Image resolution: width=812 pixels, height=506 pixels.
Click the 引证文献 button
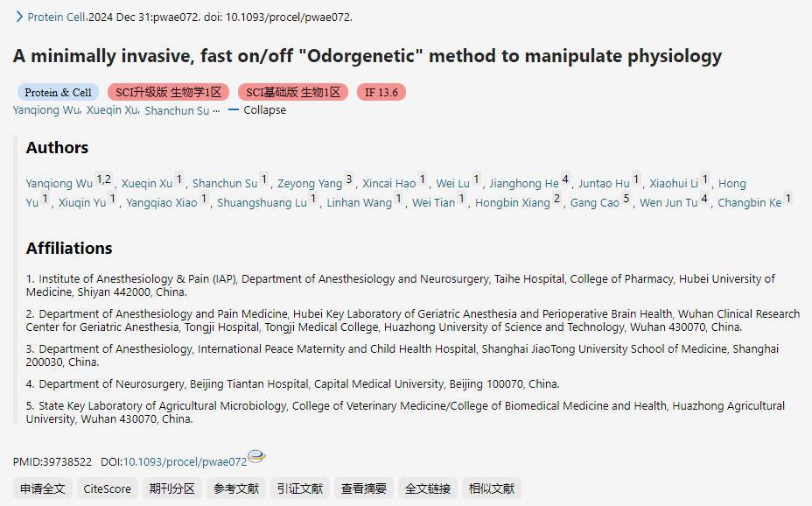(300, 488)
